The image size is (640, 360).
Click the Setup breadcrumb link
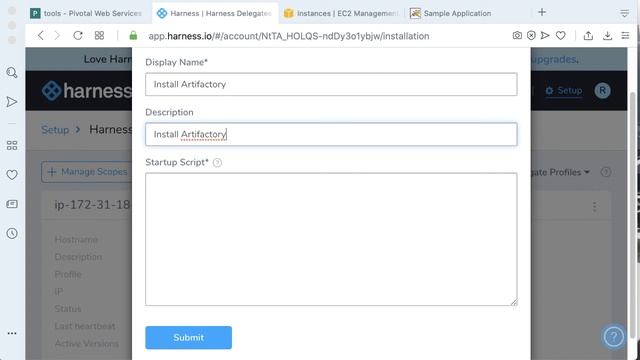[55, 130]
